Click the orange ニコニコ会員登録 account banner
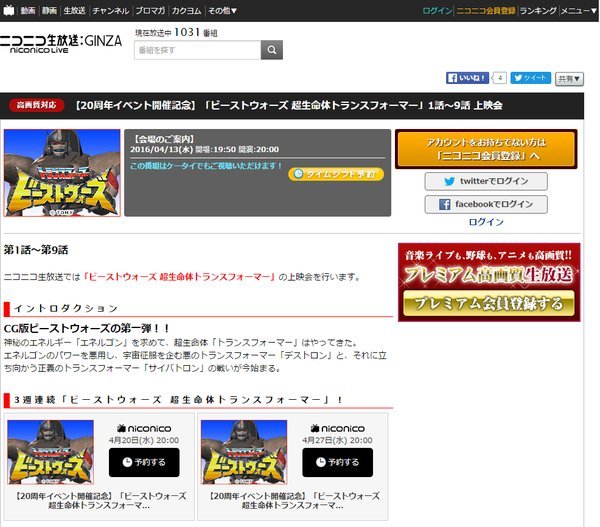 (x=486, y=149)
